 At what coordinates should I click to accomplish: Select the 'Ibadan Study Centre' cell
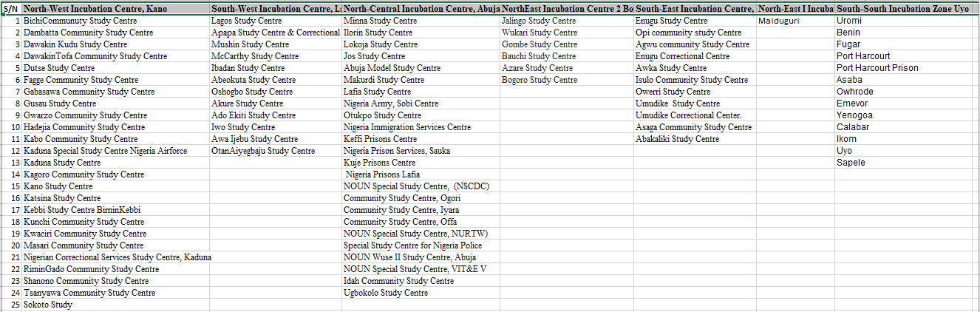tap(276, 68)
